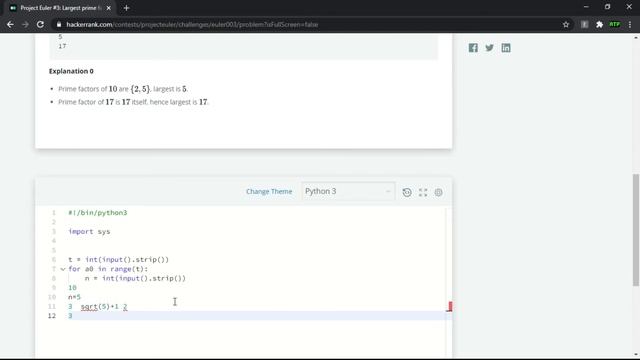Click the browser forward arrow
The height and width of the screenshot is (360, 640).
pyautogui.click(x=25, y=24)
